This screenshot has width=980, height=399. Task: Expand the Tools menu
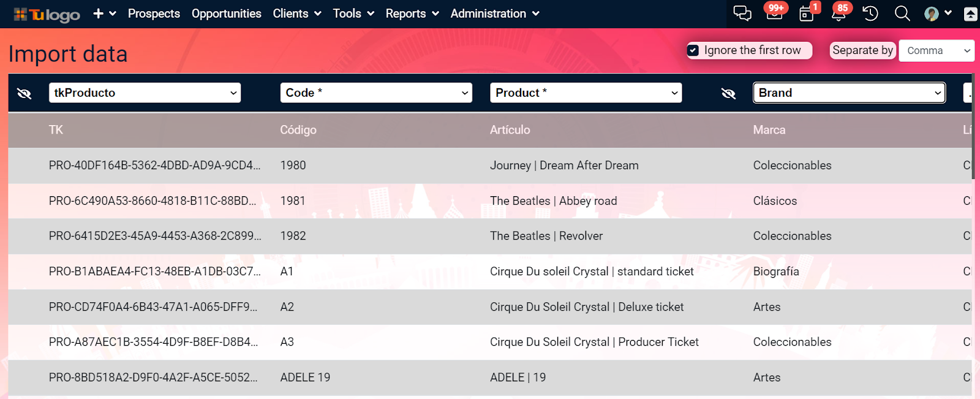[x=353, y=13]
